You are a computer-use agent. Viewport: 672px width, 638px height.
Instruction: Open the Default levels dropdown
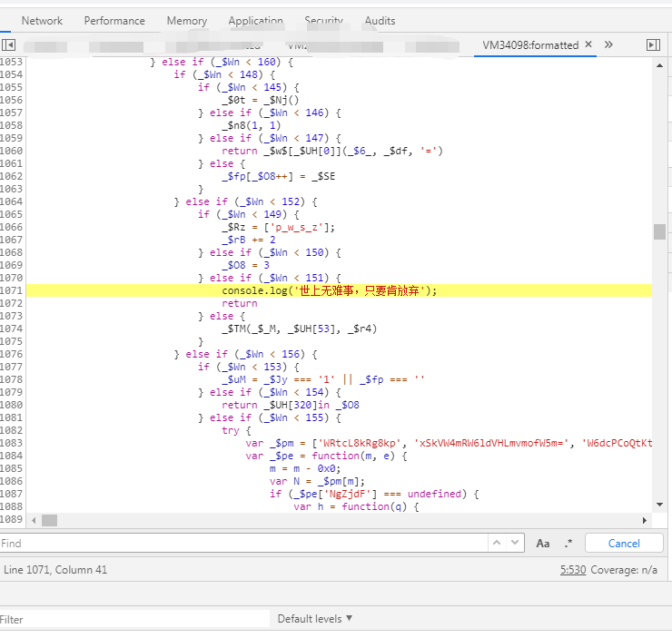pyautogui.click(x=315, y=619)
